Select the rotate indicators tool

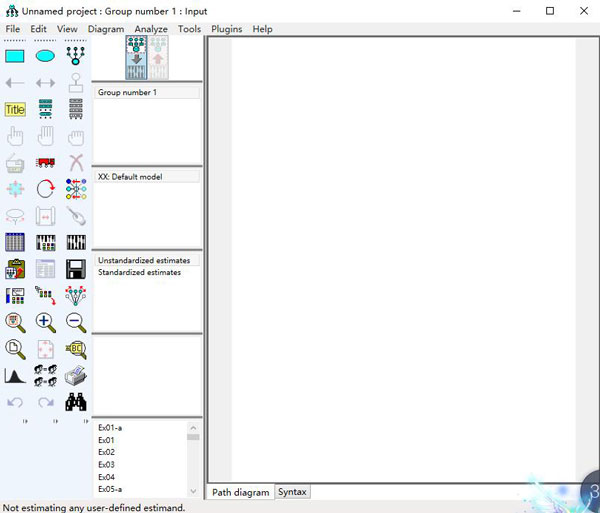[46, 189]
